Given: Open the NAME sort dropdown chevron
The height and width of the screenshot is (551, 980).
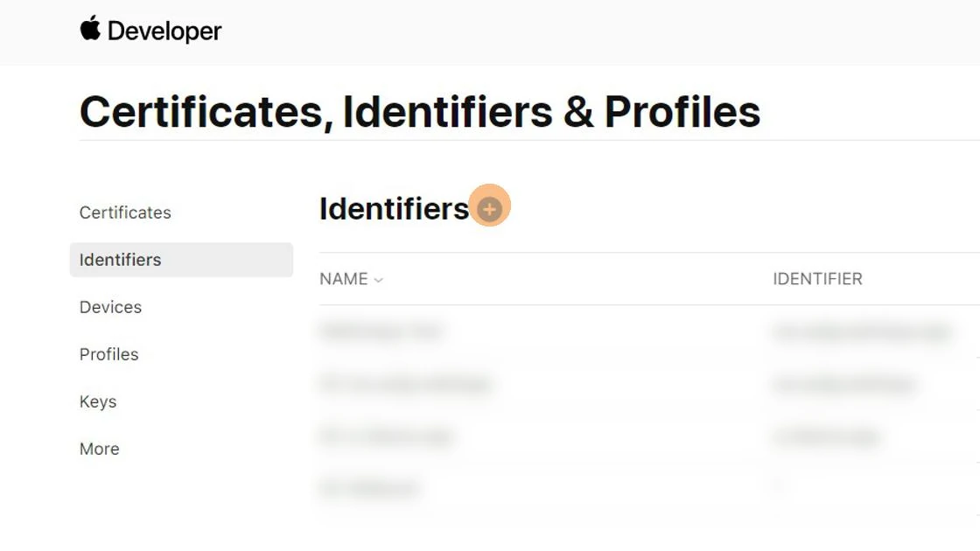Looking at the screenshot, I should (x=378, y=280).
